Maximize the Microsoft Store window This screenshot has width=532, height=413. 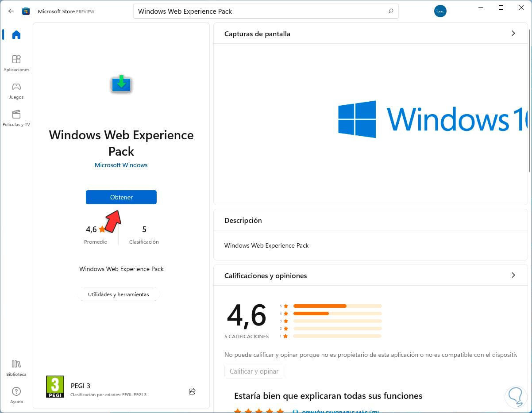501,8
